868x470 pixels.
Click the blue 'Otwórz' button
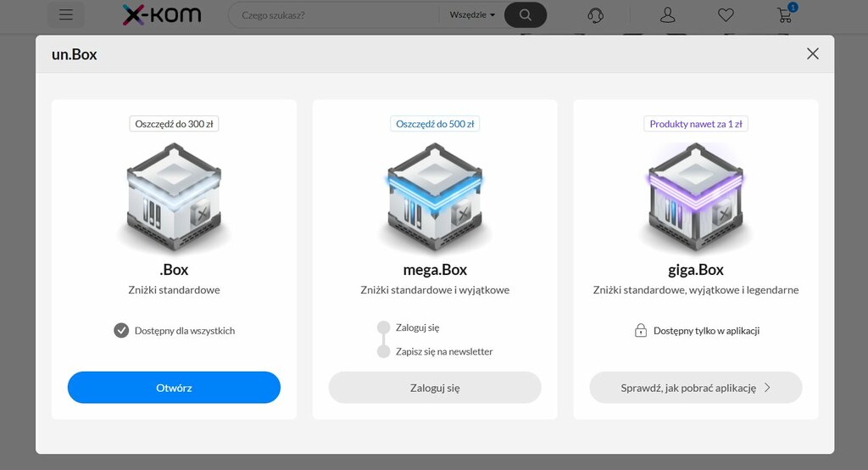[x=174, y=388]
